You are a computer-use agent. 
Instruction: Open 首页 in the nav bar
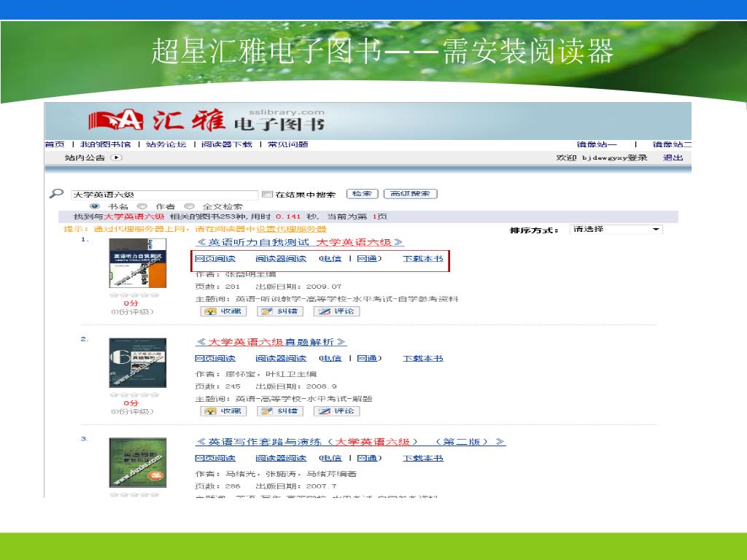(x=54, y=144)
